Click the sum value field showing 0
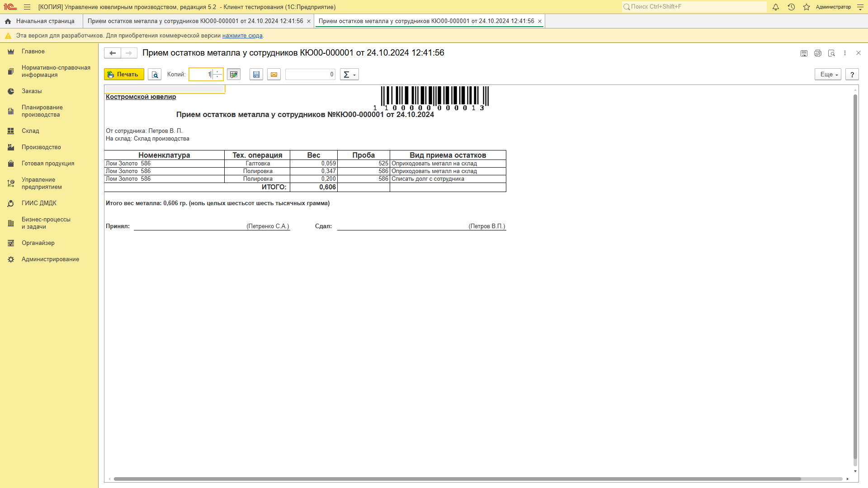Viewport: 868px width, 488px height. [310, 75]
